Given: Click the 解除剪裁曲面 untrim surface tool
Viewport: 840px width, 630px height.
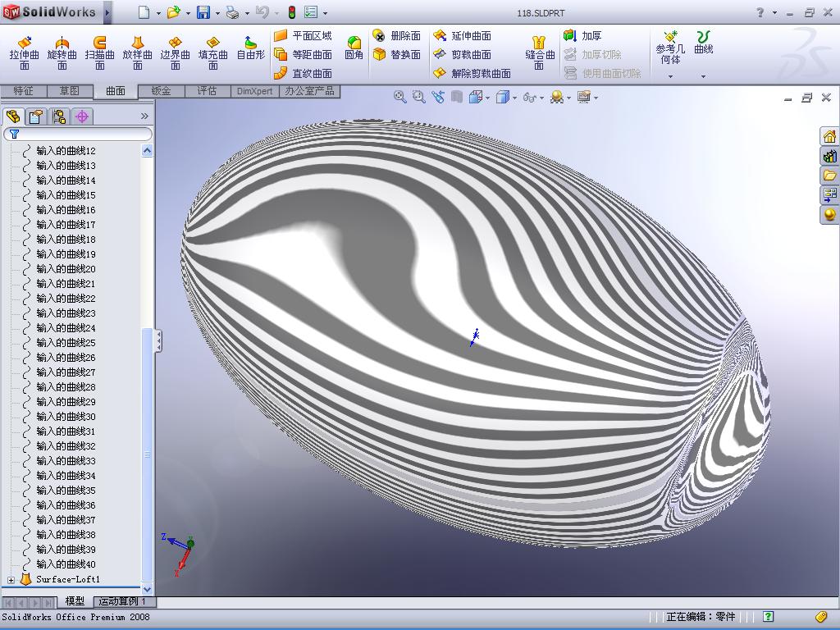Looking at the screenshot, I should click(x=472, y=73).
